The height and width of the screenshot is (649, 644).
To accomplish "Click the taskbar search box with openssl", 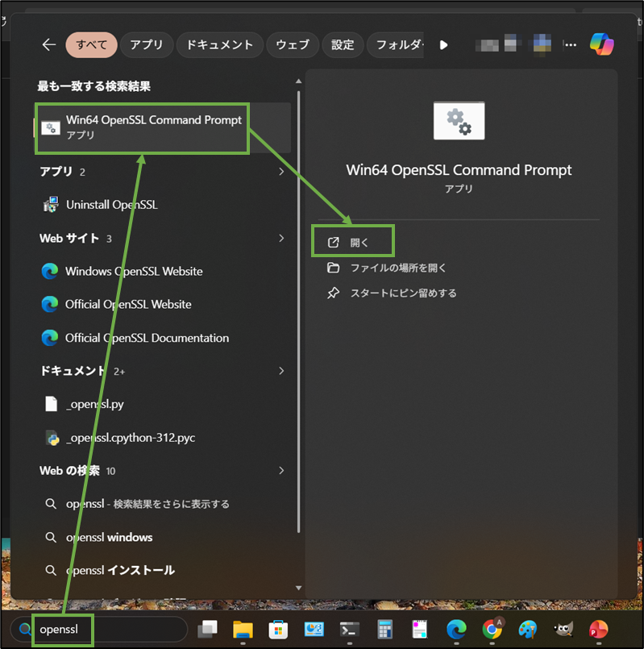I will 99,630.
